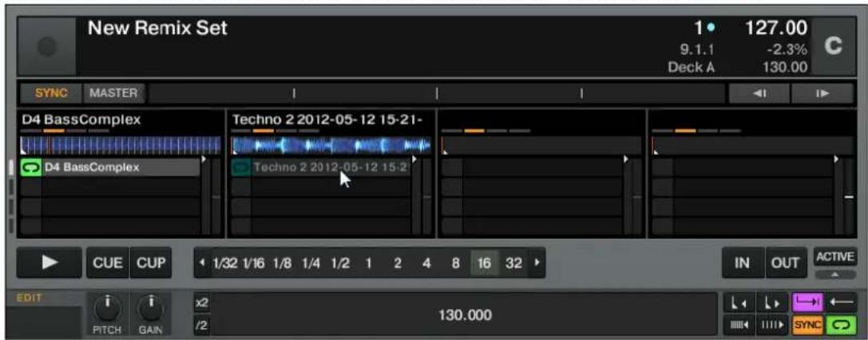
Task: Select loop size 16
Action: pos(485,263)
